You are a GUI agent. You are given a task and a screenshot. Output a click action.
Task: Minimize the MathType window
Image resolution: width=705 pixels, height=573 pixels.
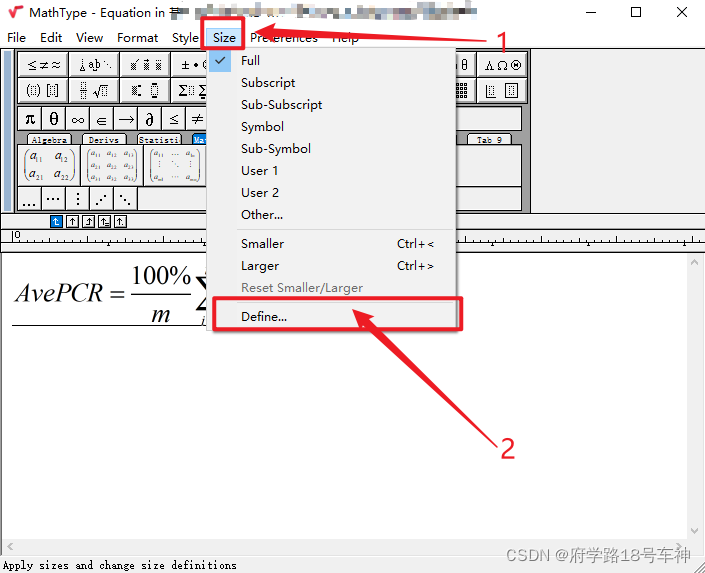coord(591,13)
